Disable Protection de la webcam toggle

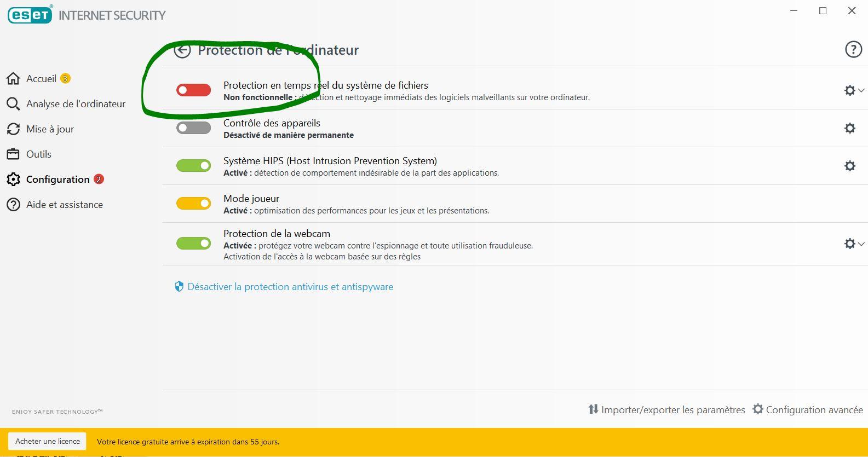pyautogui.click(x=193, y=244)
